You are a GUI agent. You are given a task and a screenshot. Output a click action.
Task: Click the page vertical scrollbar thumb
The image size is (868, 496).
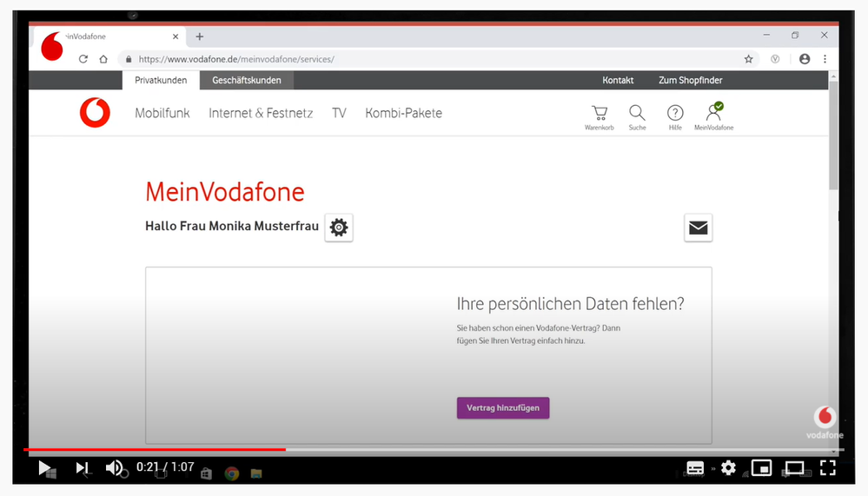tap(833, 136)
